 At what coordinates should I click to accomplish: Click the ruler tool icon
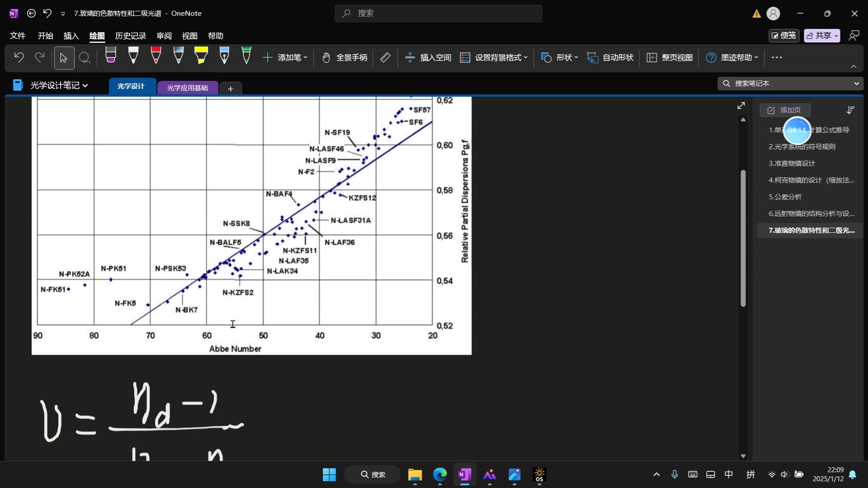(385, 58)
